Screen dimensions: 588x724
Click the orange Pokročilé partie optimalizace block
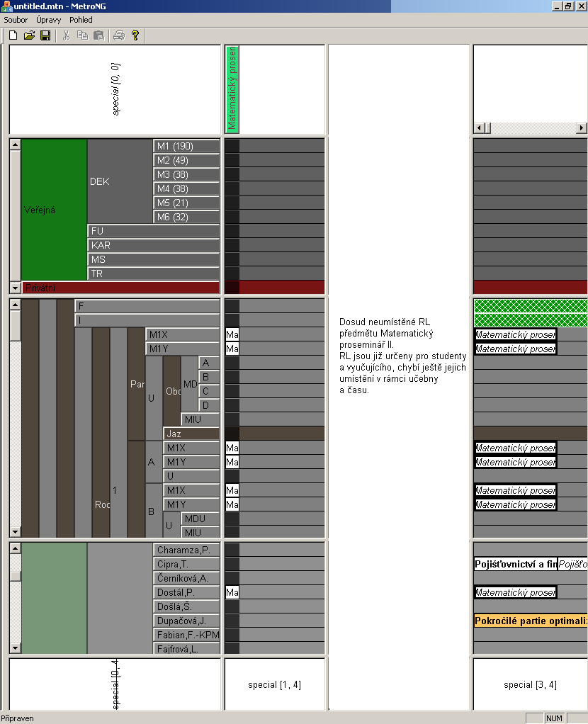pyautogui.click(x=530, y=621)
